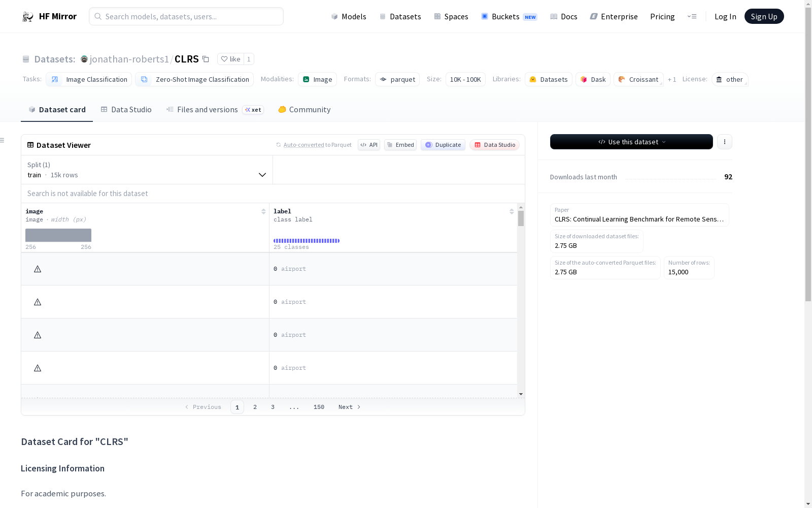This screenshot has width=812, height=508.
Task: Open jonathan-roberts1 profile link
Action: click(x=129, y=59)
